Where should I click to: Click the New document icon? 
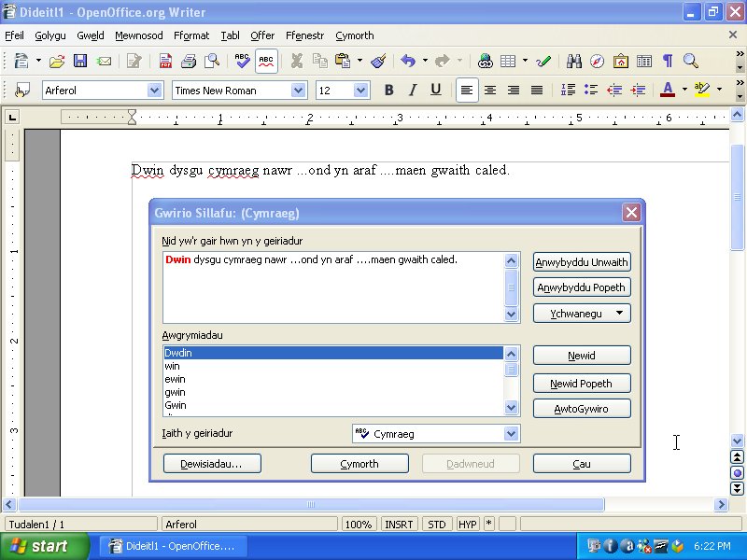tap(21, 61)
